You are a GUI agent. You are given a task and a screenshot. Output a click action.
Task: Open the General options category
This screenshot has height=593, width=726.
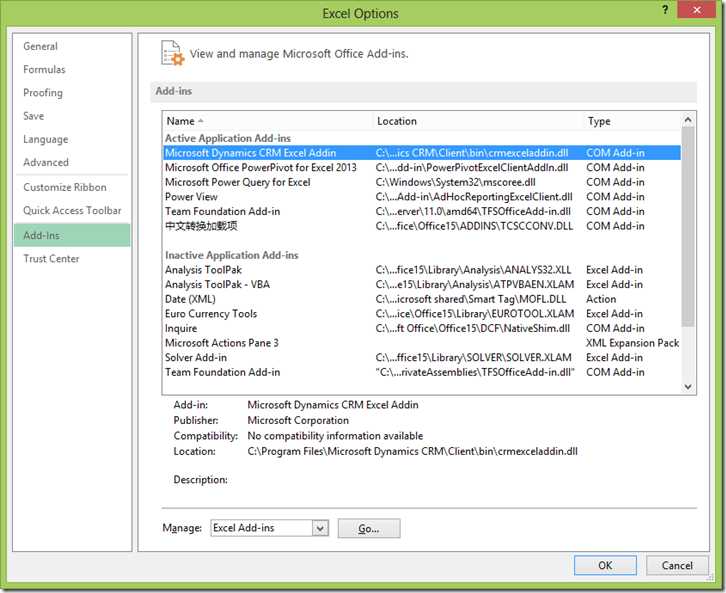[72, 46]
